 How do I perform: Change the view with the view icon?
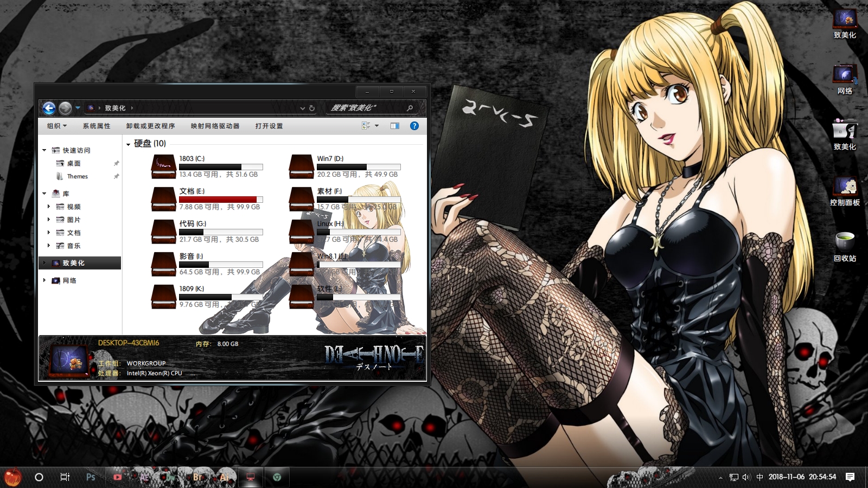click(366, 126)
